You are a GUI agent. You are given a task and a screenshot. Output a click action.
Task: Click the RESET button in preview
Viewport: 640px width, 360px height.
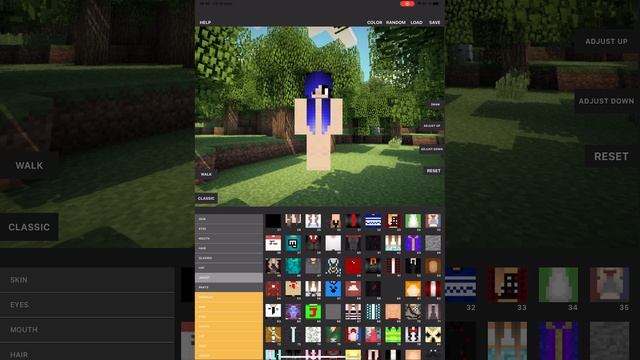[x=433, y=171]
